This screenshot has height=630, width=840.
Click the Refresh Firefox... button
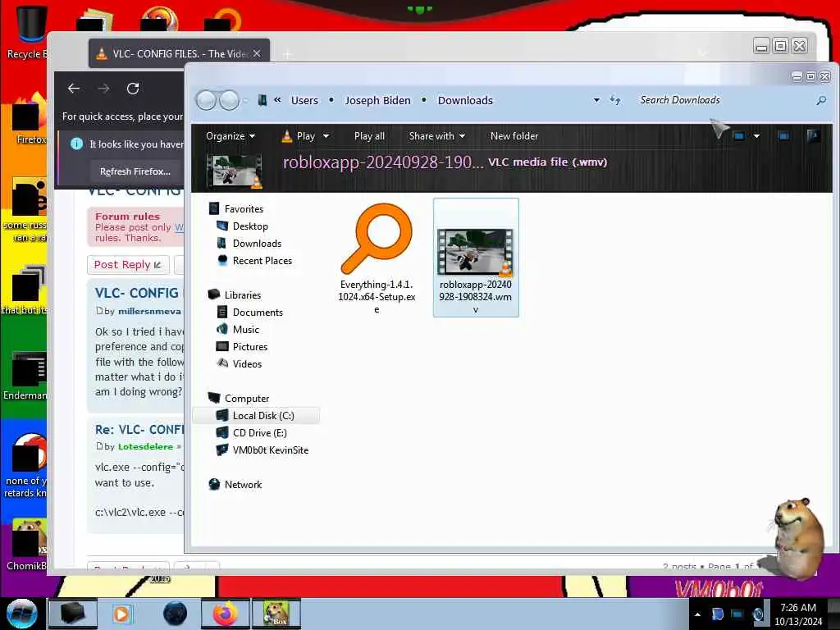[x=135, y=171]
